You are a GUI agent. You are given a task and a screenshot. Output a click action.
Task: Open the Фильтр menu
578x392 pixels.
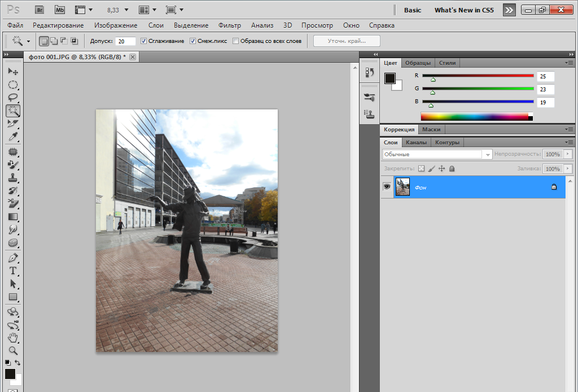coord(230,25)
